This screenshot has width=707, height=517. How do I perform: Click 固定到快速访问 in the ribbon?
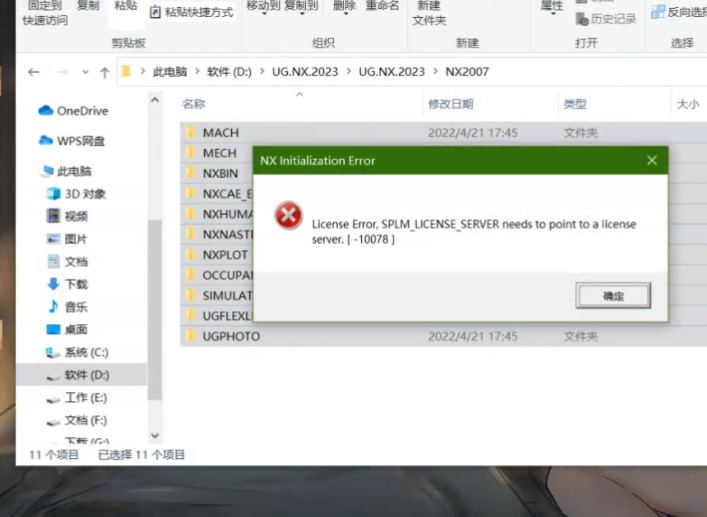[45, 13]
